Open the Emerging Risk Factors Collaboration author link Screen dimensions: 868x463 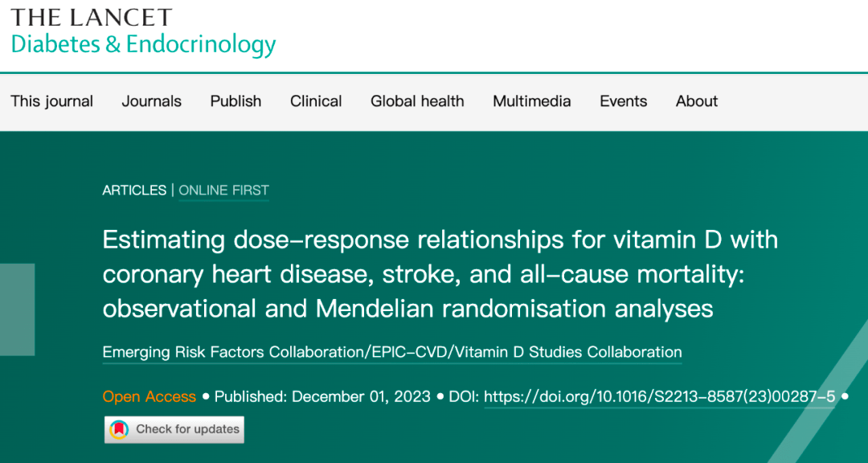click(392, 352)
